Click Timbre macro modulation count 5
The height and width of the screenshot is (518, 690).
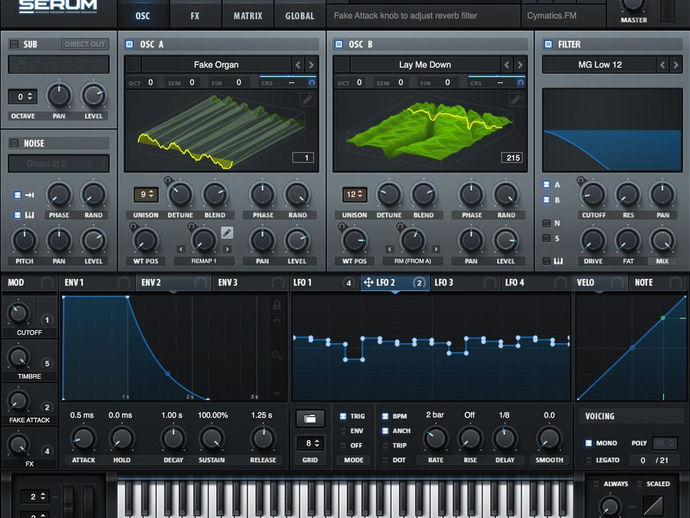tap(47, 364)
